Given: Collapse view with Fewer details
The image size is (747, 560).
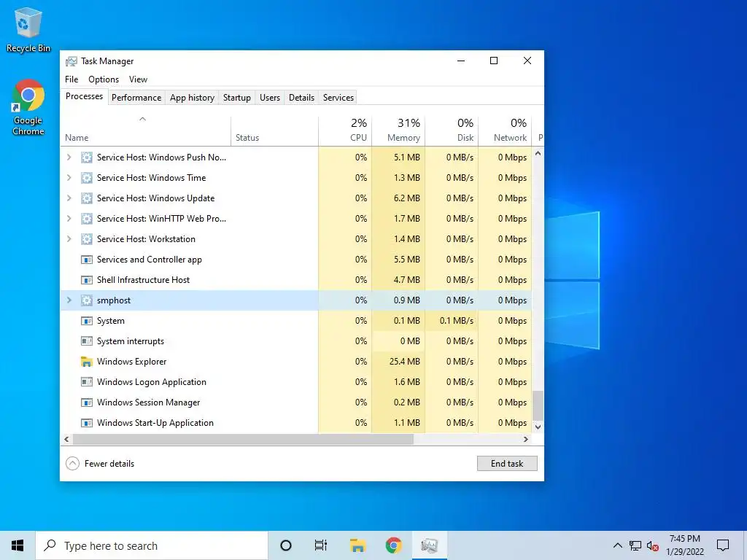Looking at the screenshot, I should [x=100, y=463].
